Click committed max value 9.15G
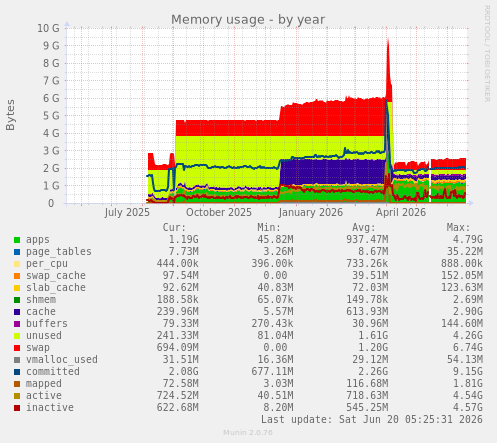Screen dimensions: 497x443 [x=467, y=372]
